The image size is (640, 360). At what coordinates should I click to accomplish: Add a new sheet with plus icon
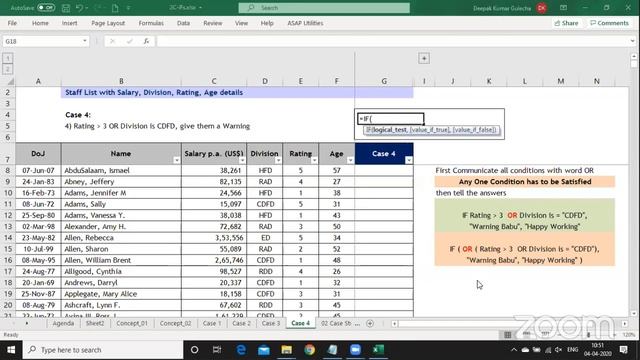(370, 323)
